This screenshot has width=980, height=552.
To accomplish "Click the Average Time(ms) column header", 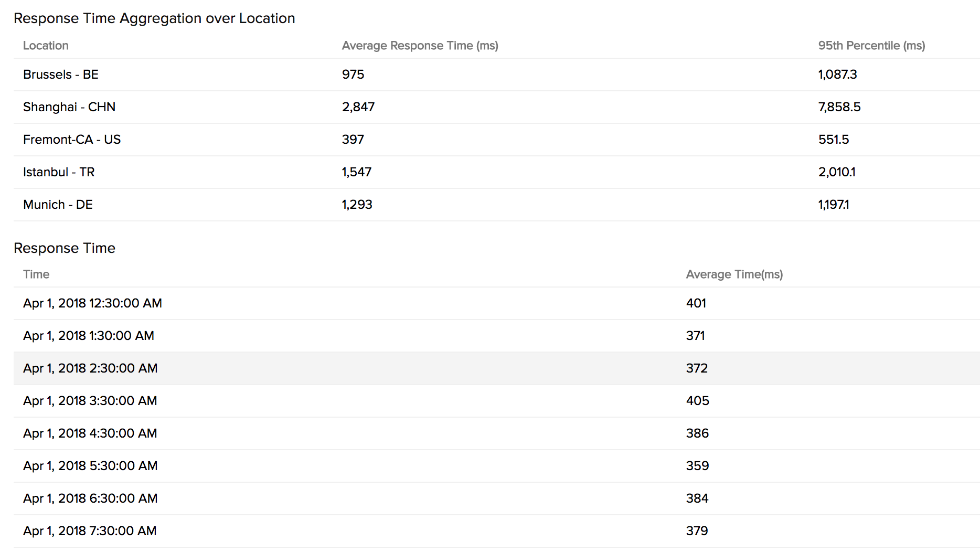I will [734, 274].
